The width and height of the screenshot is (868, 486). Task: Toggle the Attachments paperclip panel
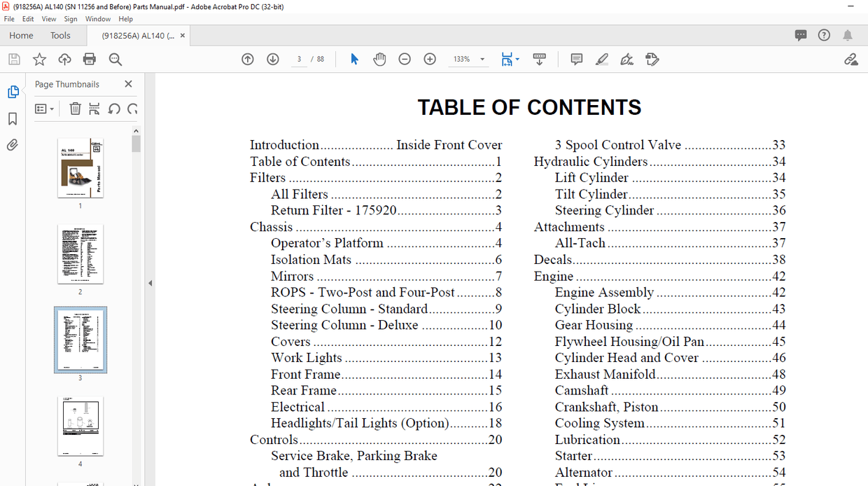pos(13,145)
